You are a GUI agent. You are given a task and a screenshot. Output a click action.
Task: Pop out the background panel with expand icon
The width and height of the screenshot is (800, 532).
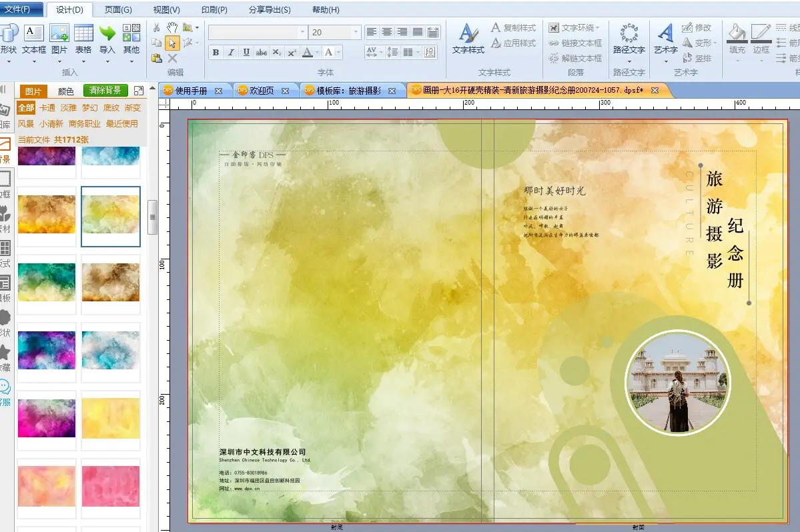(x=139, y=91)
